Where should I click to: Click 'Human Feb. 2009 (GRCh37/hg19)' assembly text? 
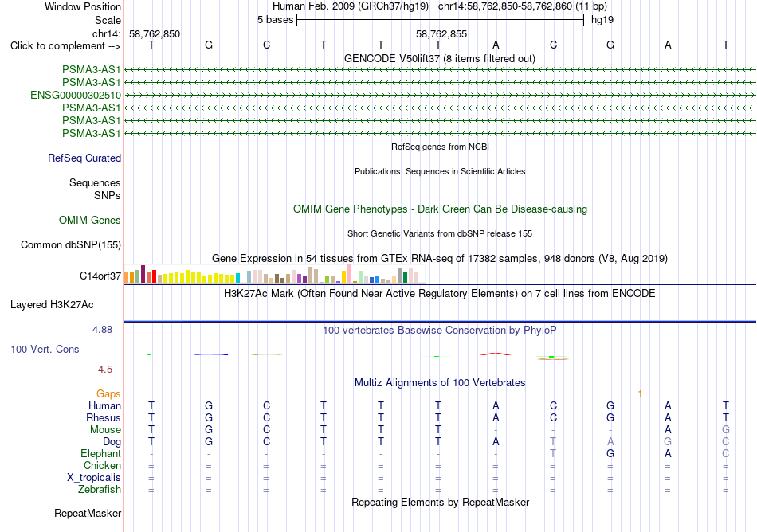pyautogui.click(x=350, y=6)
